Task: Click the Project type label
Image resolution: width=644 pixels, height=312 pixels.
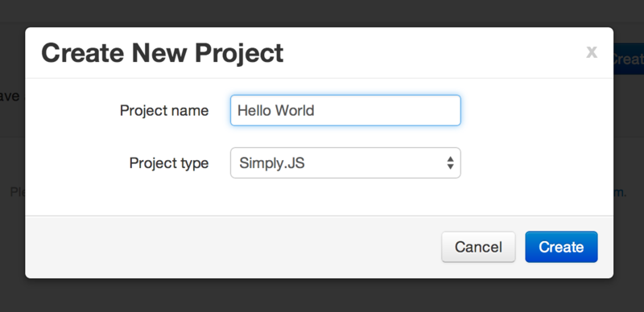Action: (x=169, y=163)
